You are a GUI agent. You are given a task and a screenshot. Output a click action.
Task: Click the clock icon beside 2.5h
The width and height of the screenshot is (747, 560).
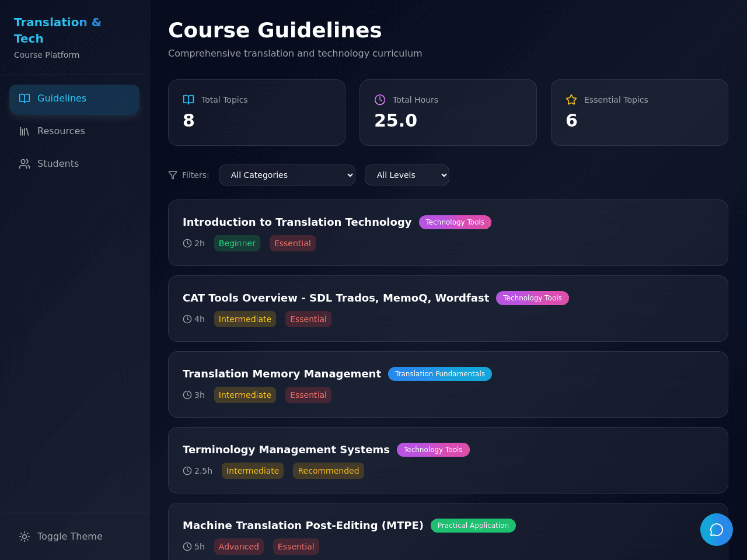click(187, 471)
